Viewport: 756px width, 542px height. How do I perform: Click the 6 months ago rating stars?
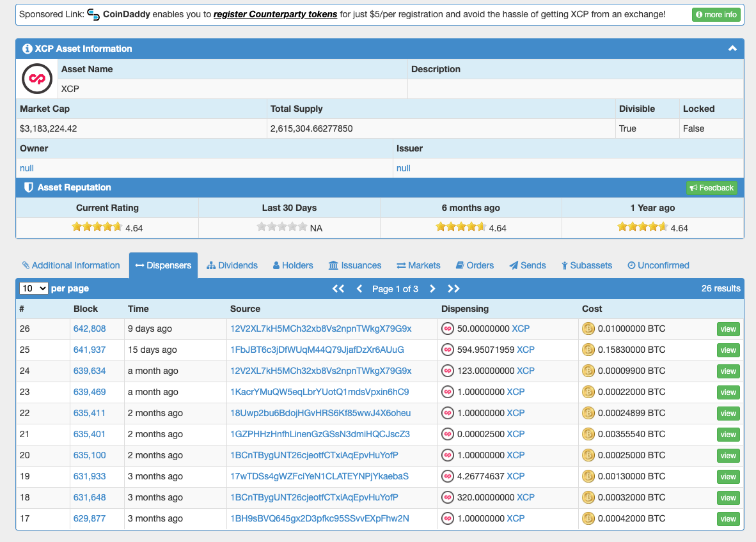click(461, 227)
